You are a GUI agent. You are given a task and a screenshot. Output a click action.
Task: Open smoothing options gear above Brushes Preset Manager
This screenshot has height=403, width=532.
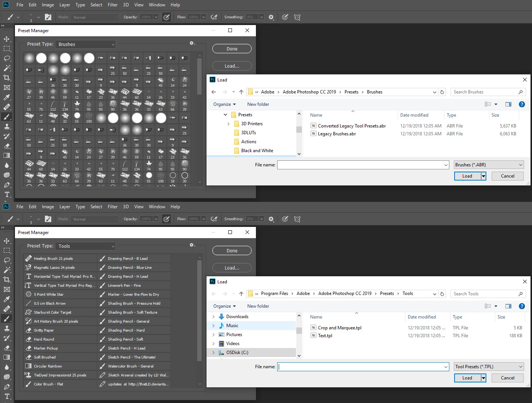pos(271,17)
